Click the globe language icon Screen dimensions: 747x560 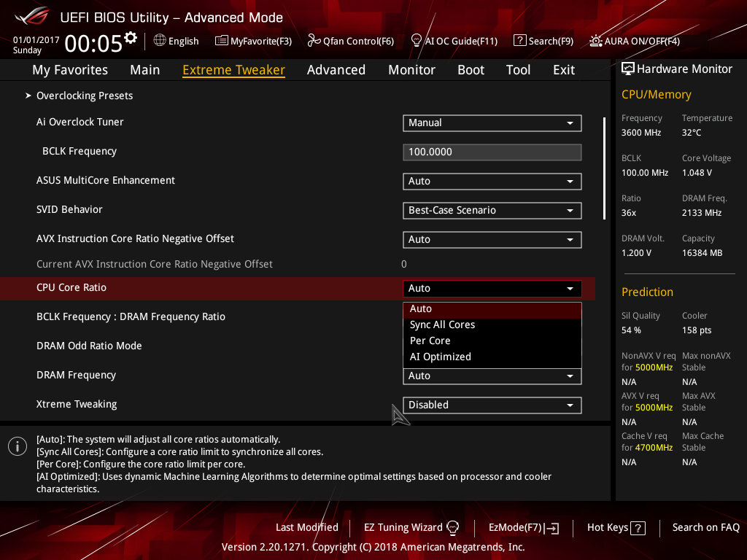tap(160, 41)
